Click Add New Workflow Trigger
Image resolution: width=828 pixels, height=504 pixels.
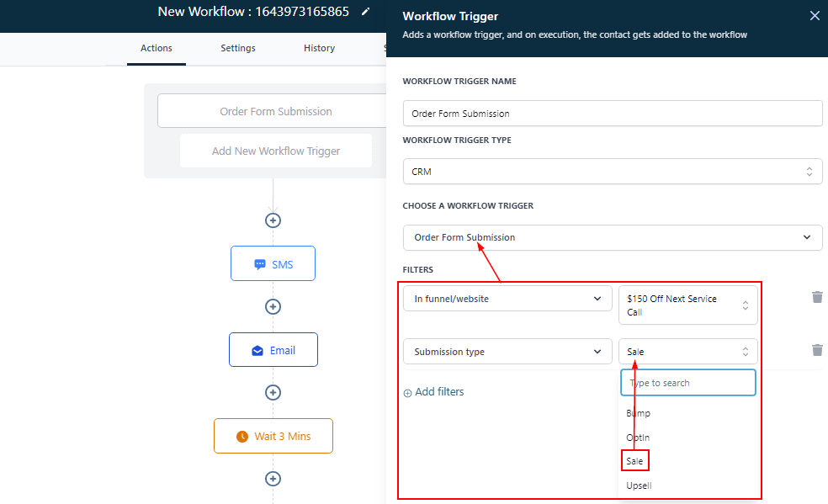click(276, 151)
